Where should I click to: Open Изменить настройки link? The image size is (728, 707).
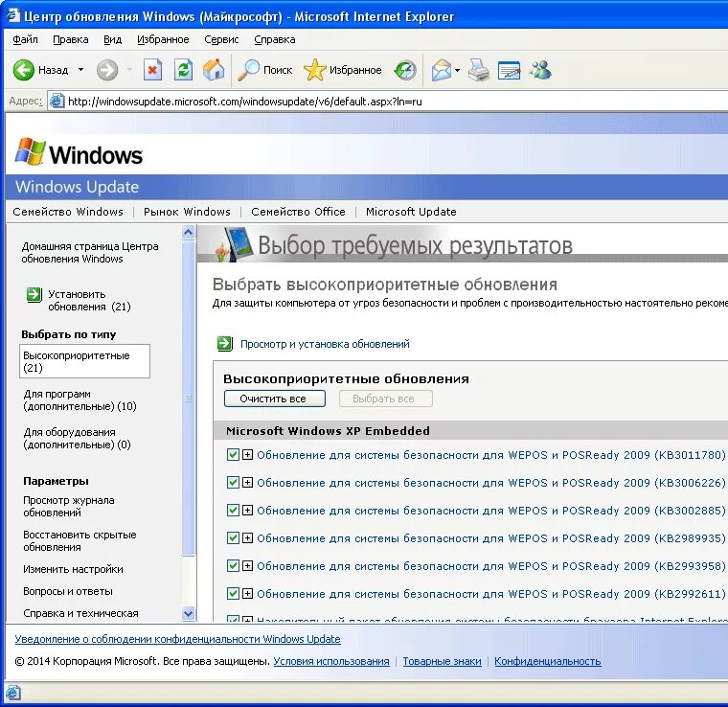[73, 569]
